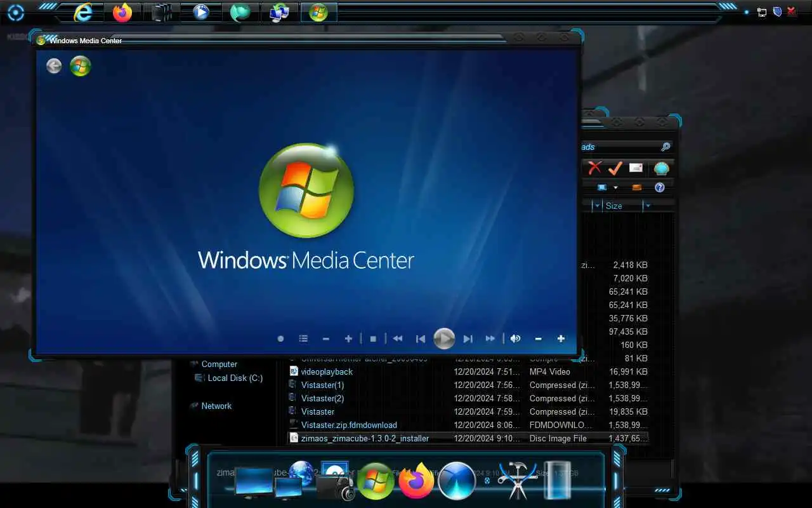Image resolution: width=812 pixels, height=508 pixels.
Task: Skip back to previous track in Media Center
Action: pyautogui.click(x=420, y=338)
